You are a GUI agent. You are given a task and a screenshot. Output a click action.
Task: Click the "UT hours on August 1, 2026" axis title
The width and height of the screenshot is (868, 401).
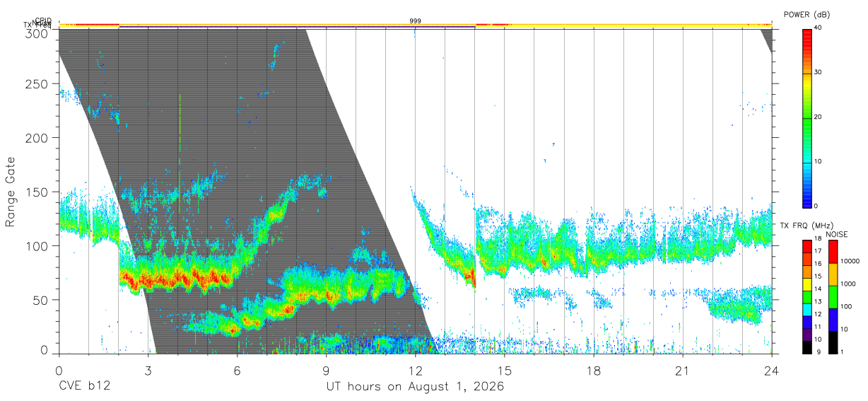[415, 387]
